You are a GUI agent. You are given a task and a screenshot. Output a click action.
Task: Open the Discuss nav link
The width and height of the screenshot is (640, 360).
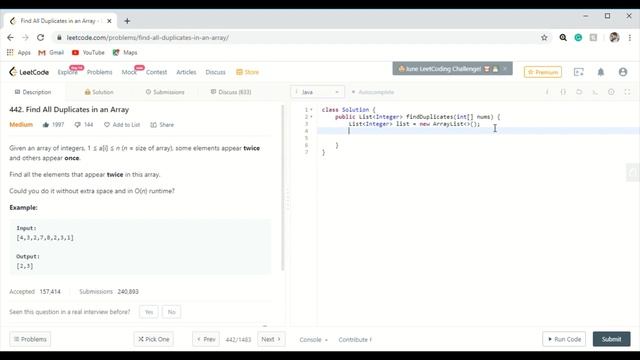[216, 72]
